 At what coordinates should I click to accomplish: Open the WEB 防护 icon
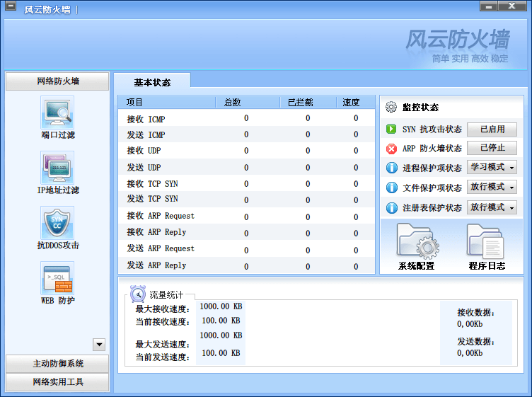(x=57, y=279)
